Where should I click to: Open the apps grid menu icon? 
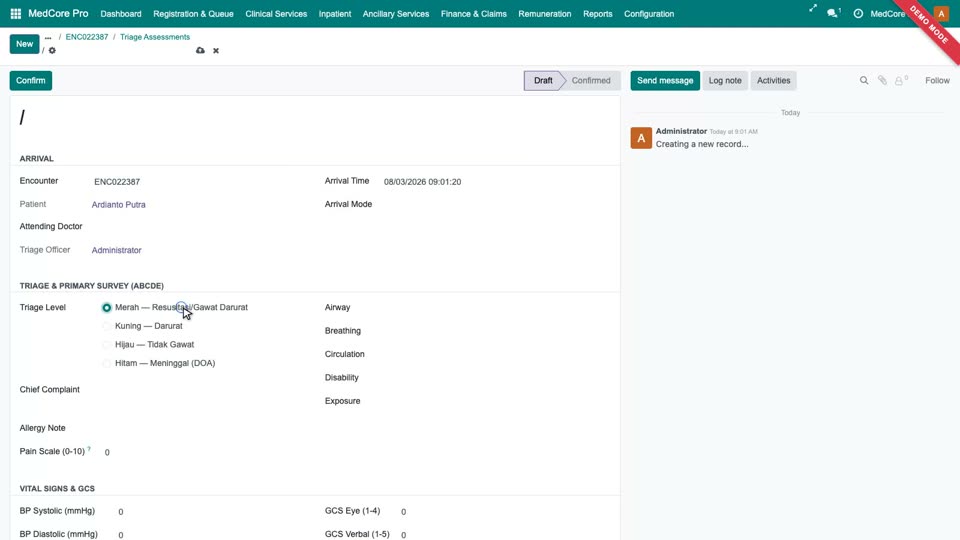tap(16, 13)
